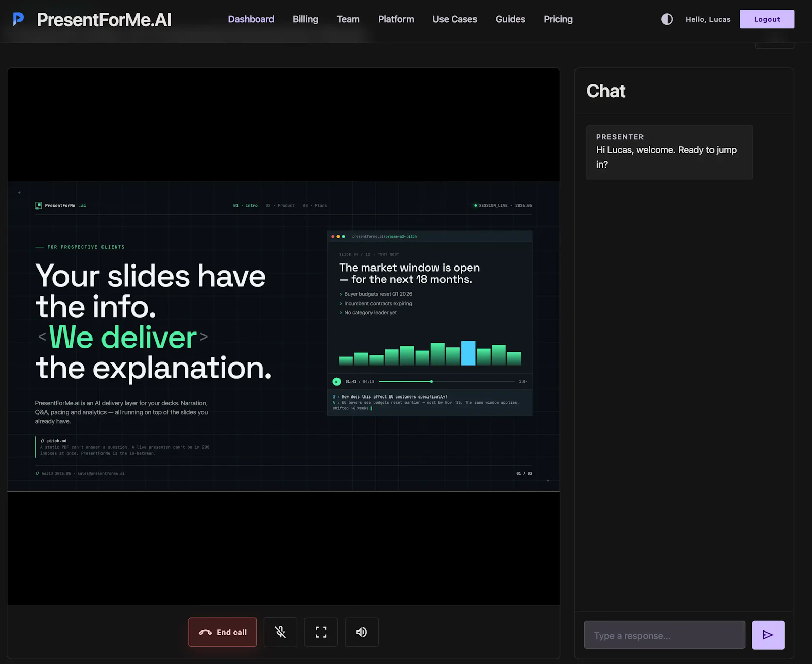Image resolution: width=812 pixels, height=664 pixels.
Task: Click 'Buyer budgets reset Q1 2026' bullet
Action: 378,294
